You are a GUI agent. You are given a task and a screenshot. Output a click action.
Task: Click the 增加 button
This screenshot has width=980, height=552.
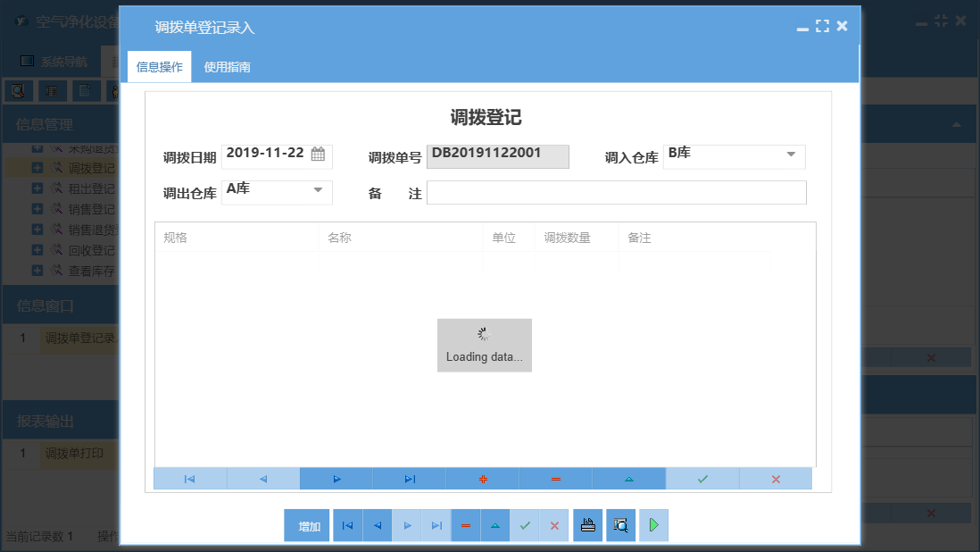(x=306, y=525)
